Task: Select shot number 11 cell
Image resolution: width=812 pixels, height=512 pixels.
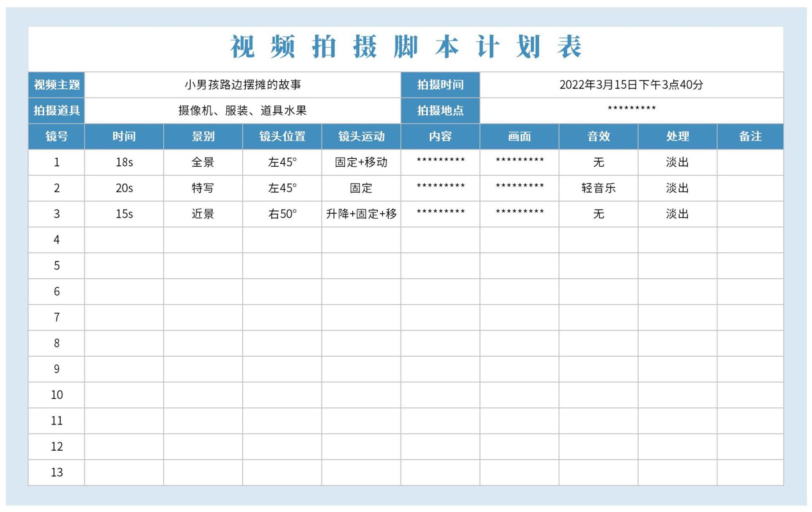Action: point(56,421)
